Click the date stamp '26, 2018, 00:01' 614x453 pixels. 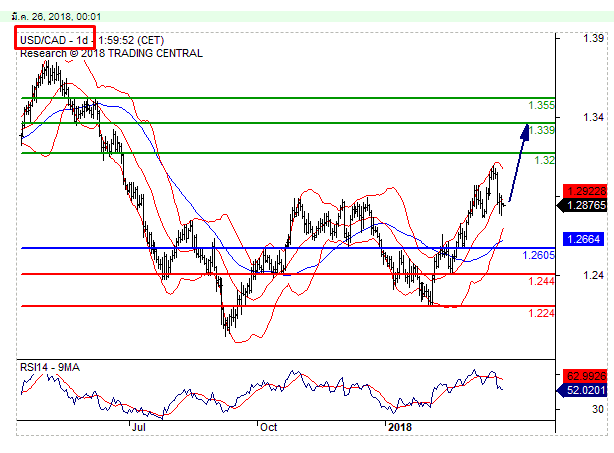[x=66, y=17]
